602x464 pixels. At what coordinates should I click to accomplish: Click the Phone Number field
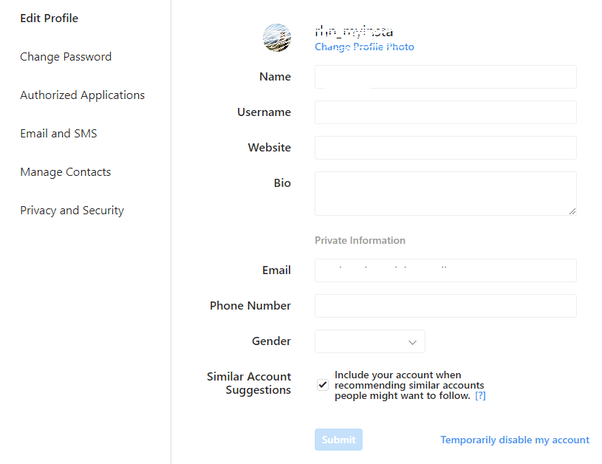pyautogui.click(x=445, y=306)
